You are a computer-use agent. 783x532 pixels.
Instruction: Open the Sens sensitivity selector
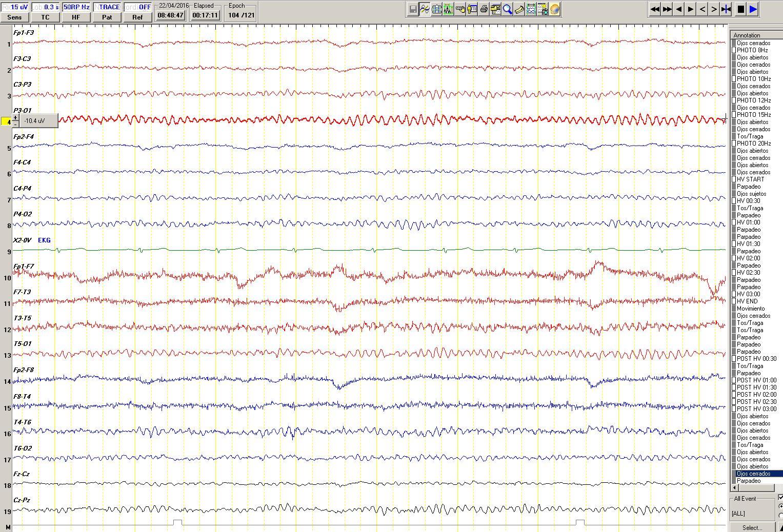click(14, 17)
